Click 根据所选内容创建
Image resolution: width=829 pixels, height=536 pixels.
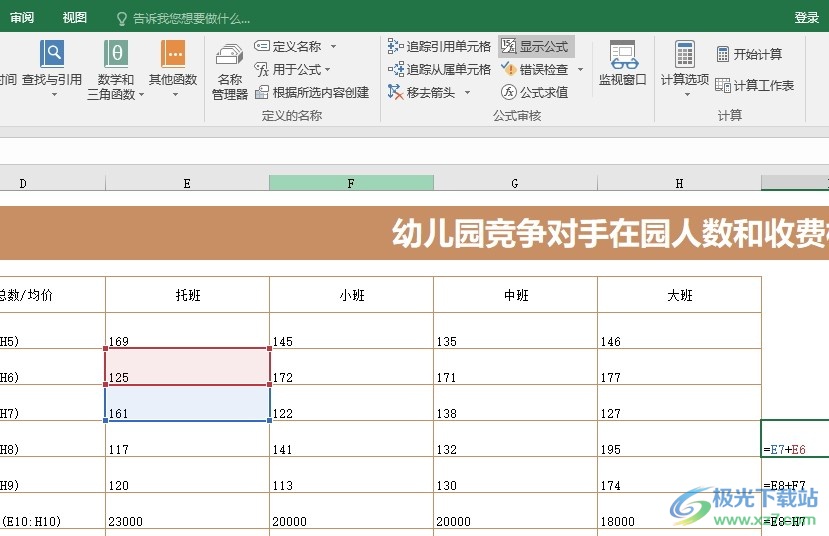[312, 93]
